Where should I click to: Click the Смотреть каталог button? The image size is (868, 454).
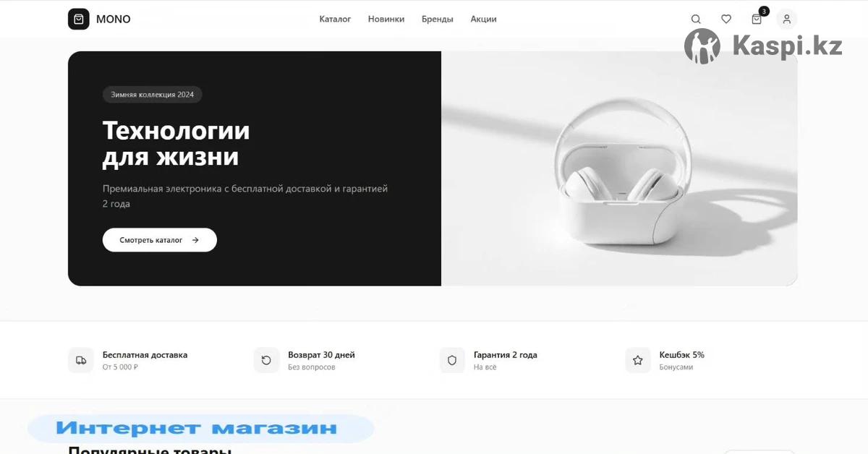[160, 240]
